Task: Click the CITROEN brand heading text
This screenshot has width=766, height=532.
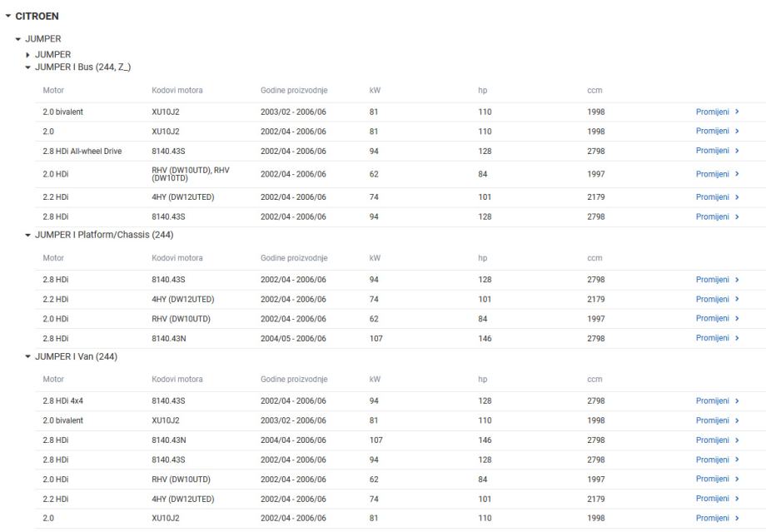Action: [x=37, y=16]
